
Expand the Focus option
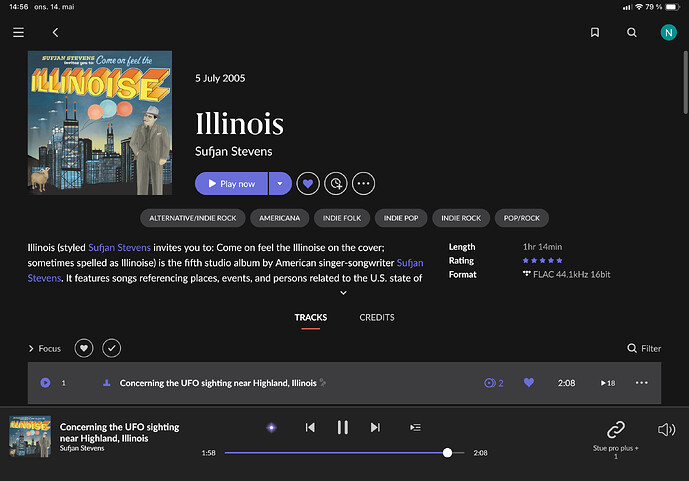44,348
